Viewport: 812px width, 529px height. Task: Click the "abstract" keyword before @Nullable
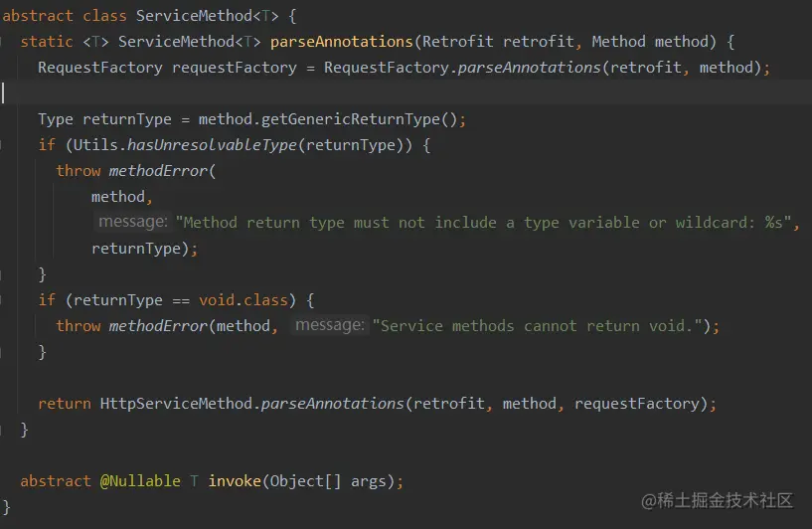[x=56, y=481]
